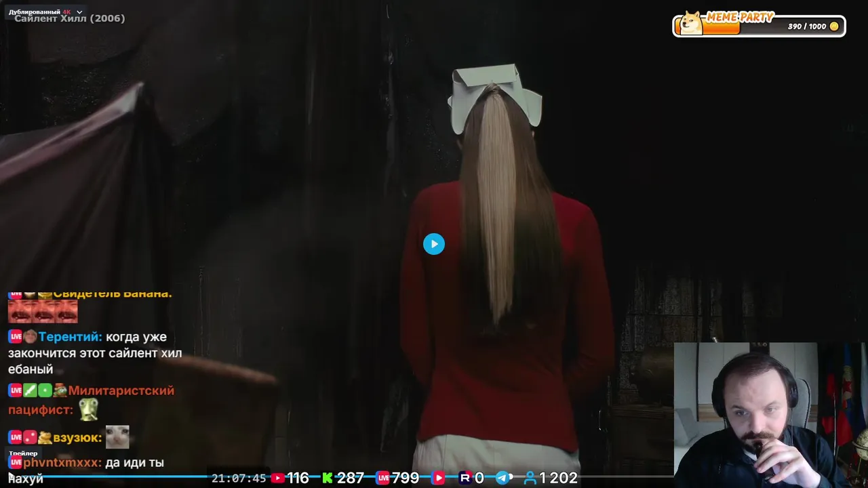Click the LIVE icon next to 799

382,478
